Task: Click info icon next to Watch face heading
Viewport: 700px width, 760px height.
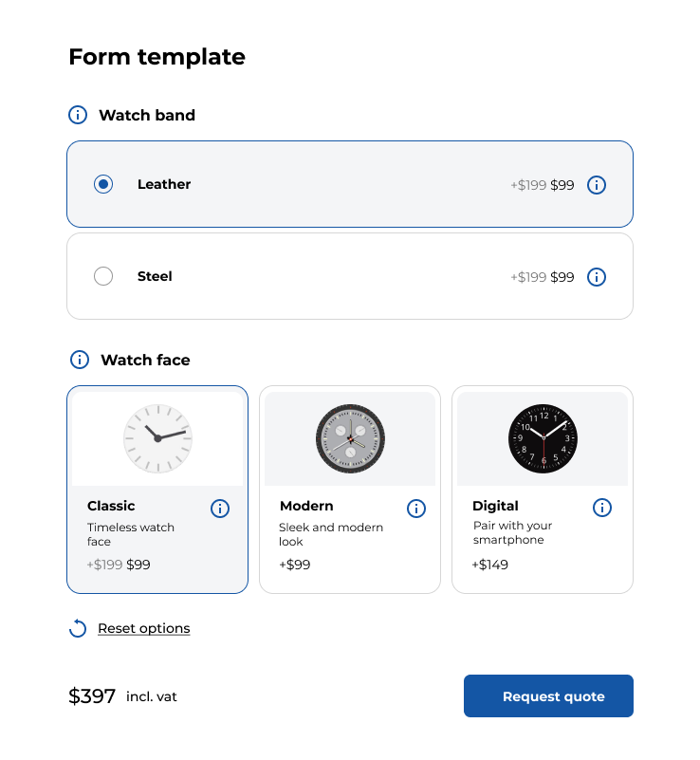Action: coord(80,360)
